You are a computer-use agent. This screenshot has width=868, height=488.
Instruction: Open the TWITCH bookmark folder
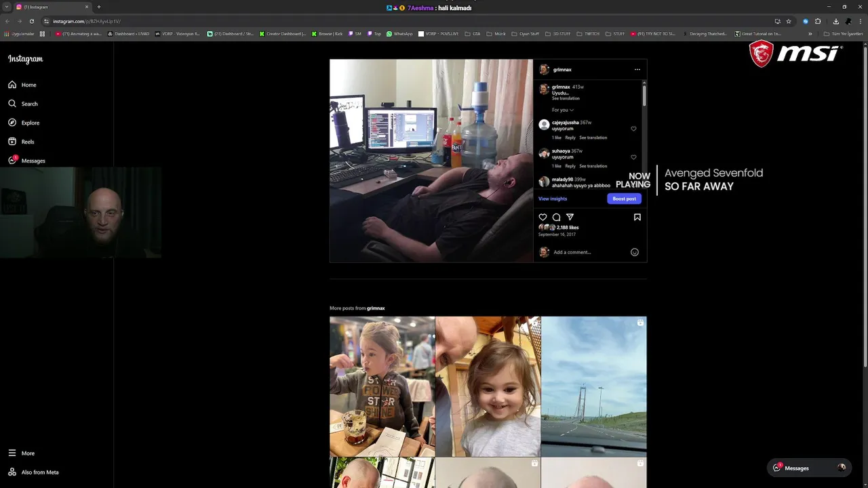click(x=589, y=33)
